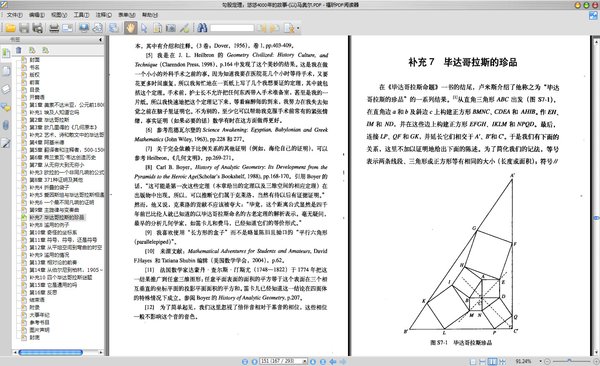Open bookmark 第16章 in the outline

click(x=43, y=292)
